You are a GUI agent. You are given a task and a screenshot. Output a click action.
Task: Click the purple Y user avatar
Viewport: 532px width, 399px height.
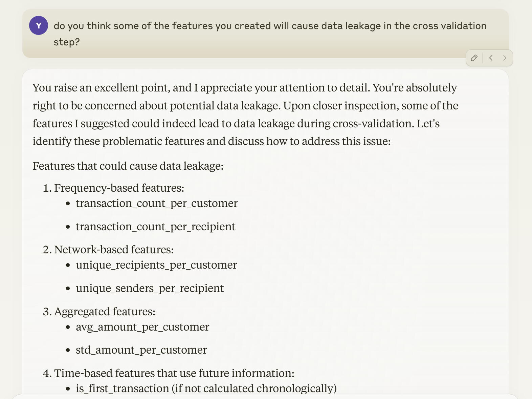coord(39,25)
